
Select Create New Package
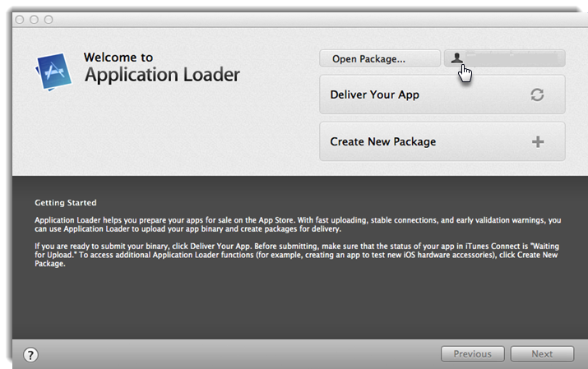[x=442, y=141]
